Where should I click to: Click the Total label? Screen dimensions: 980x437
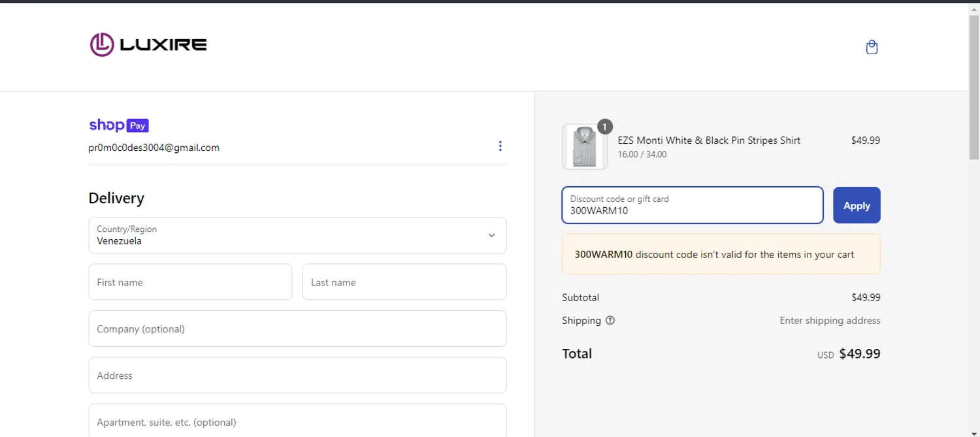click(x=577, y=353)
